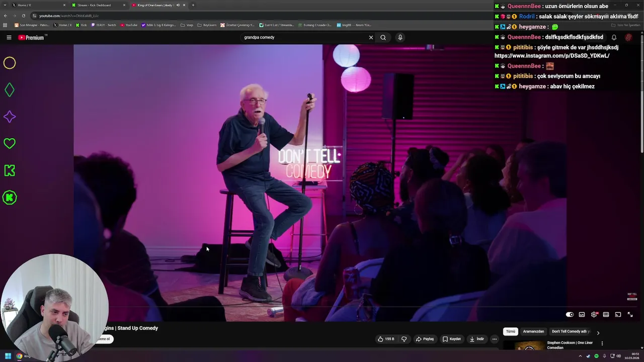
Task: Open player settings gear
Action: [x=594, y=314]
